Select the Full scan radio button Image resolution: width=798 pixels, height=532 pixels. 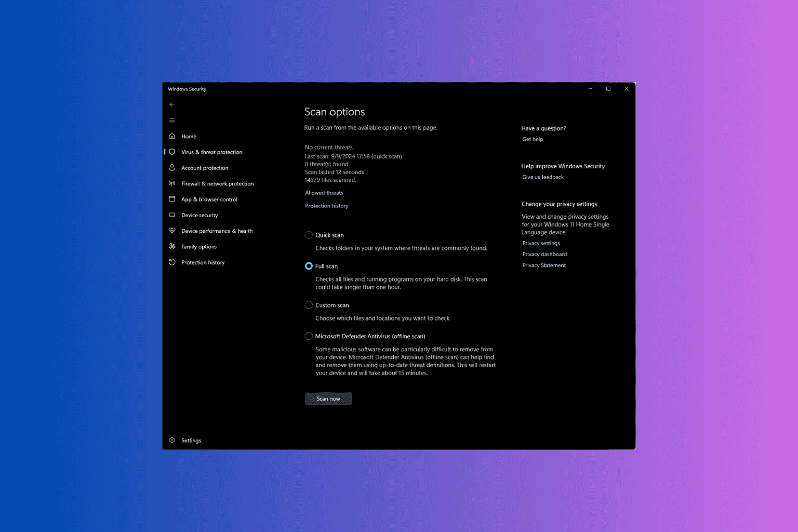coord(309,266)
